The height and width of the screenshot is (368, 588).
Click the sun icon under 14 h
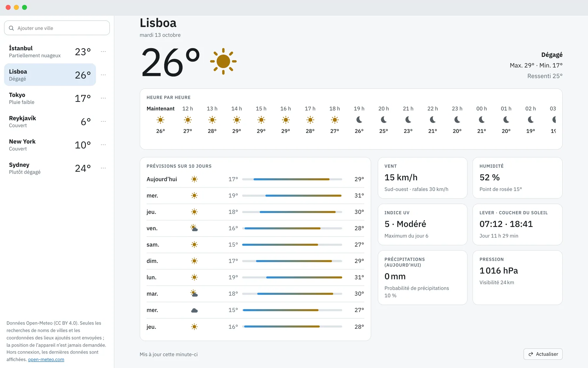[237, 120]
